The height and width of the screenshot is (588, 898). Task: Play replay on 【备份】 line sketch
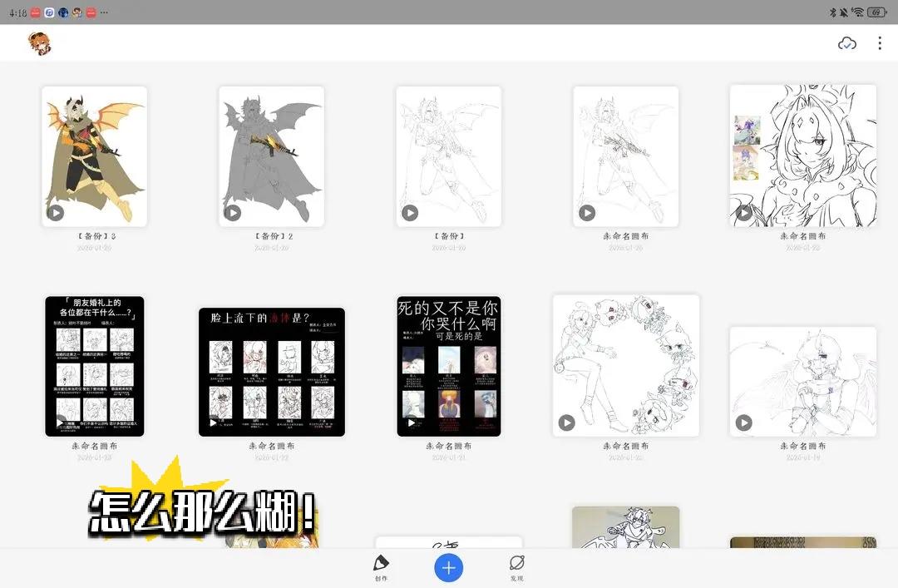410,213
